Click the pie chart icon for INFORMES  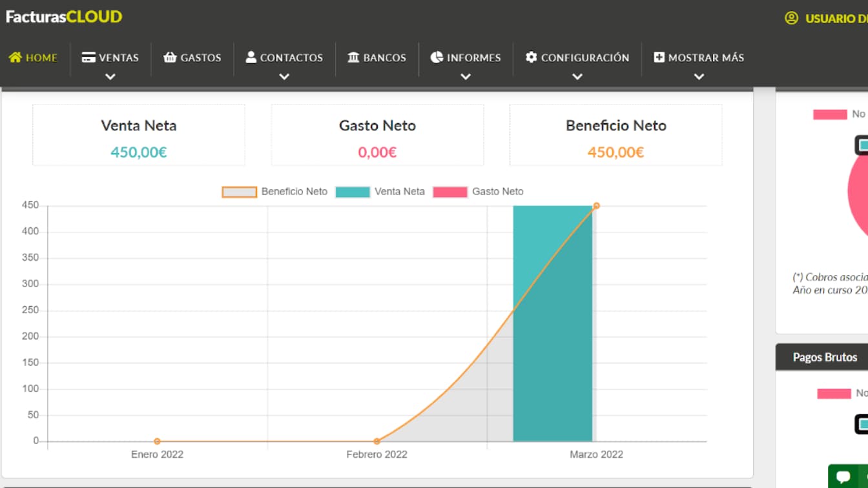(x=437, y=57)
